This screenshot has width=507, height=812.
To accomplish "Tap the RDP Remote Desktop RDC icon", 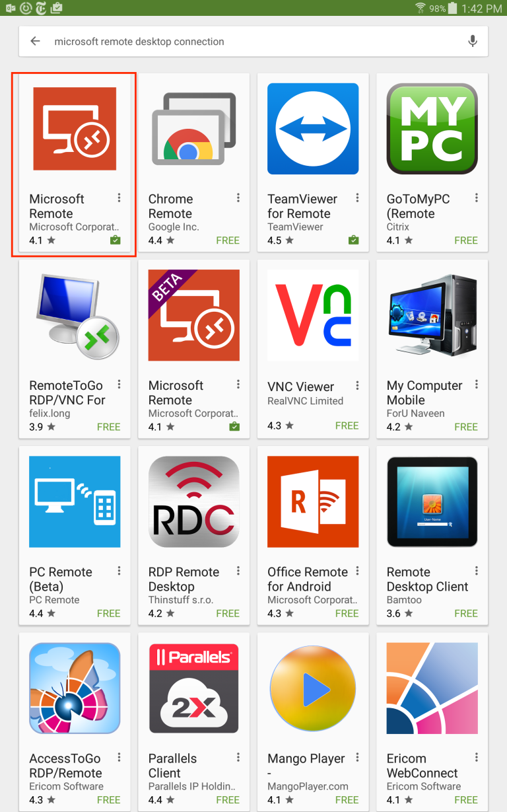I will click(194, 501).
